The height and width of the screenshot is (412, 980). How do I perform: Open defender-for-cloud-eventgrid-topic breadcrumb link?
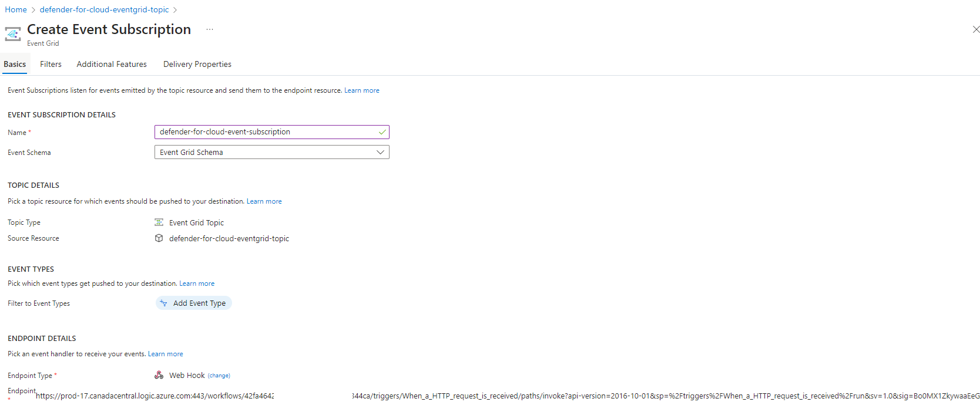(x=104, y=9)
